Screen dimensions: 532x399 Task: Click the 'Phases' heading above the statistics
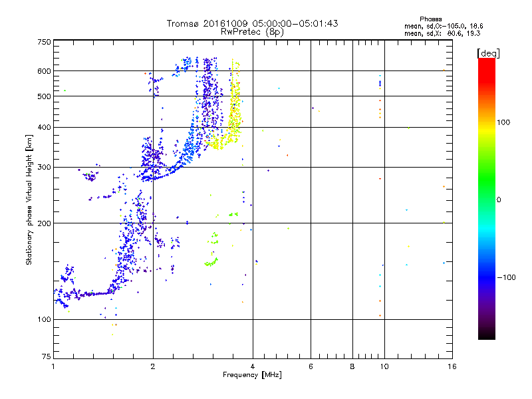pyautogui.click(x=430, y=19)
